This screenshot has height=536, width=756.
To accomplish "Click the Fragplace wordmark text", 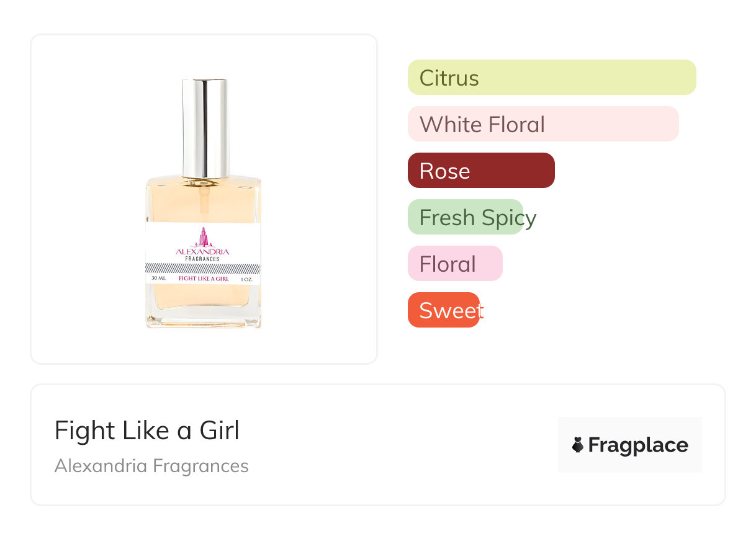I will click(x=638, y=445).
